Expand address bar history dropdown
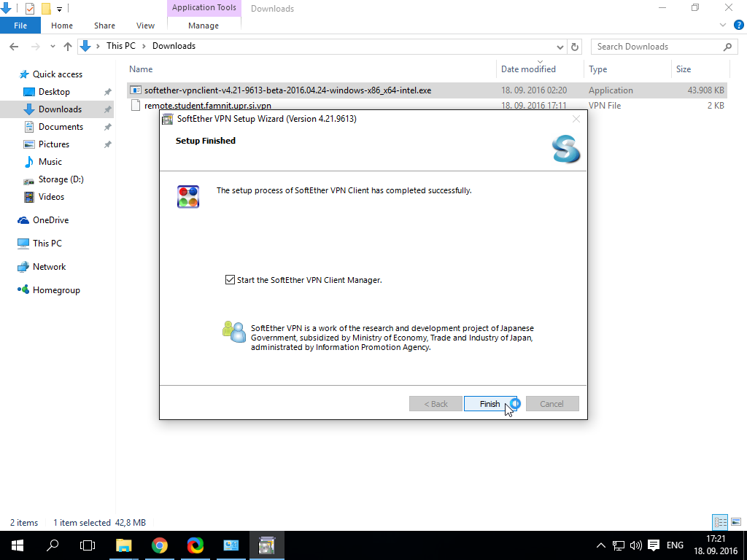The image size is (747, 560). 560,47
